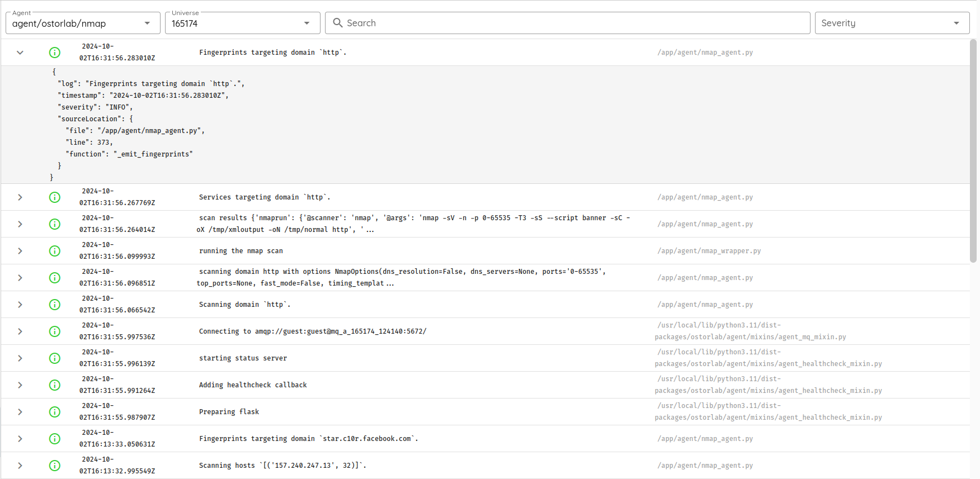This screenshot has width=980, height=479.
Task: Open the Severity filter dropdown
Action: [x=892, y=23]
